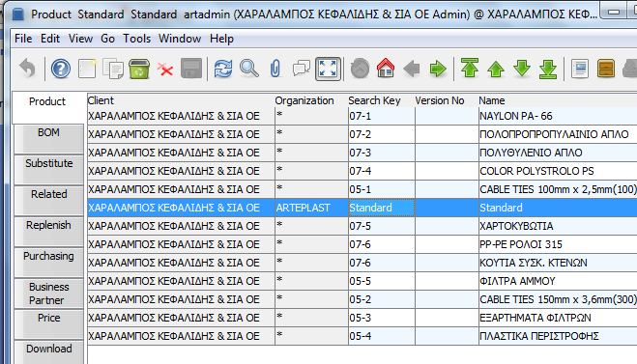Select the row named ΧΑΡΤΟΚΥΒΩΤΙΑ
The image size is (637, 364).
[x=362, y=226]
